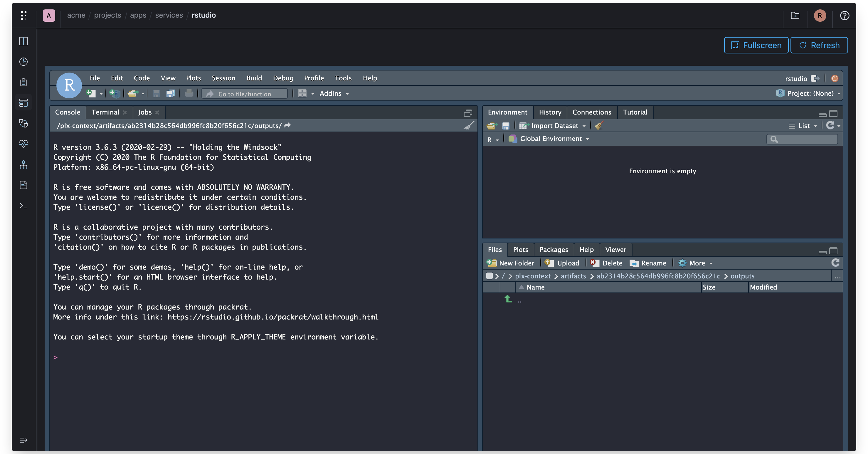Switch to the Connections tab

point(591,112)
